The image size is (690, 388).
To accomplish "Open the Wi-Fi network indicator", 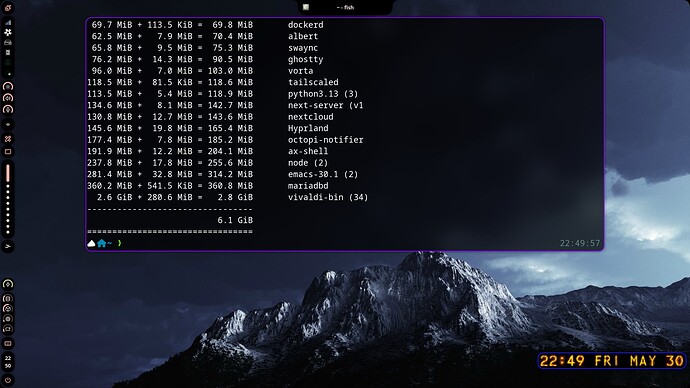I will pos(8,124).
